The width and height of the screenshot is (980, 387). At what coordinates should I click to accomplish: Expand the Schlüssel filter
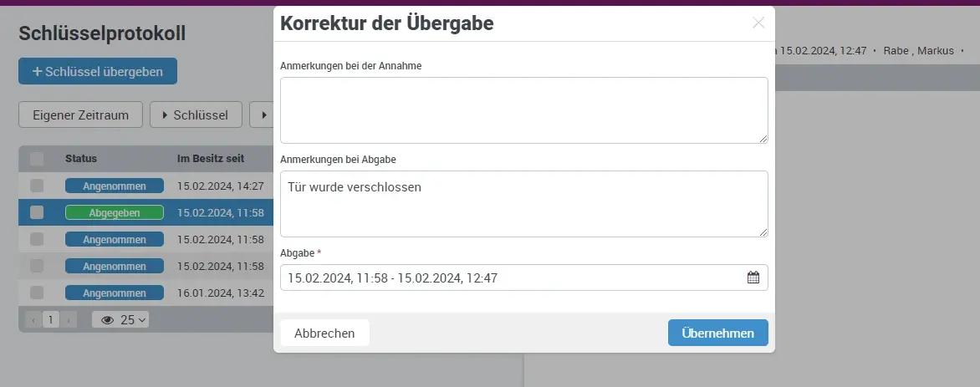point(196,115)
